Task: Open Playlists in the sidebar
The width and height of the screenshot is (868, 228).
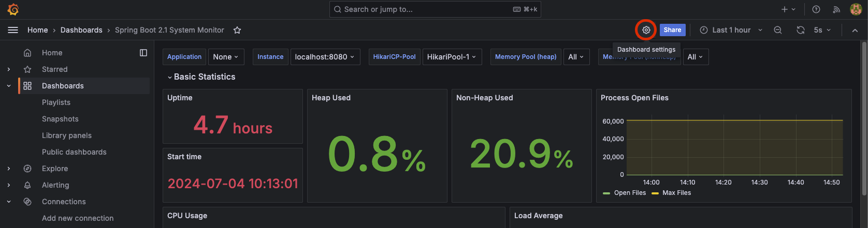Action: click(x=56, y=102)
